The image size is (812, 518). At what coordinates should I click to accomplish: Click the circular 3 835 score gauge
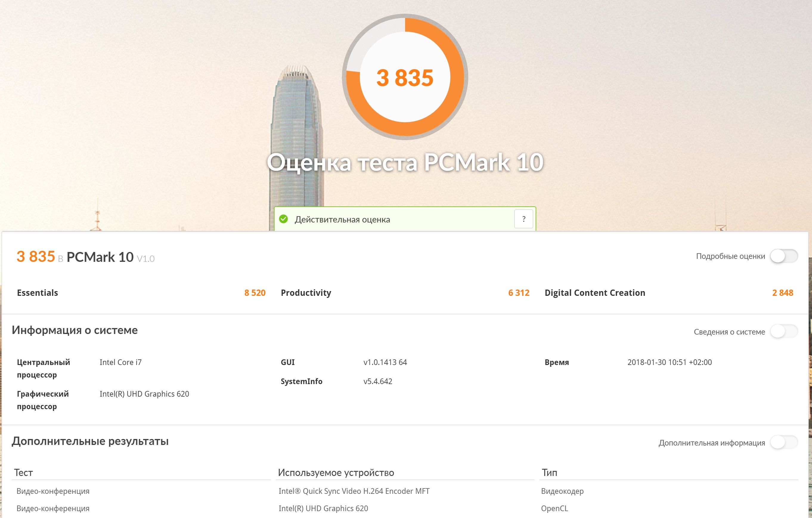click(405, 77)
